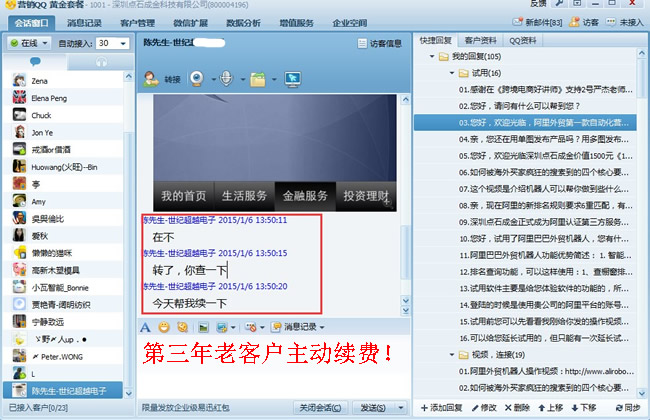Switch to 快捷回复 tab
The width and height of the screenshot is (650, 420).
click(x=435, y=40)
